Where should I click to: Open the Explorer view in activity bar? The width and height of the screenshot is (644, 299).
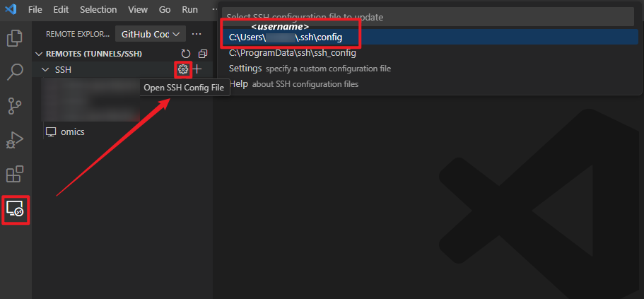tap(15, 38)
